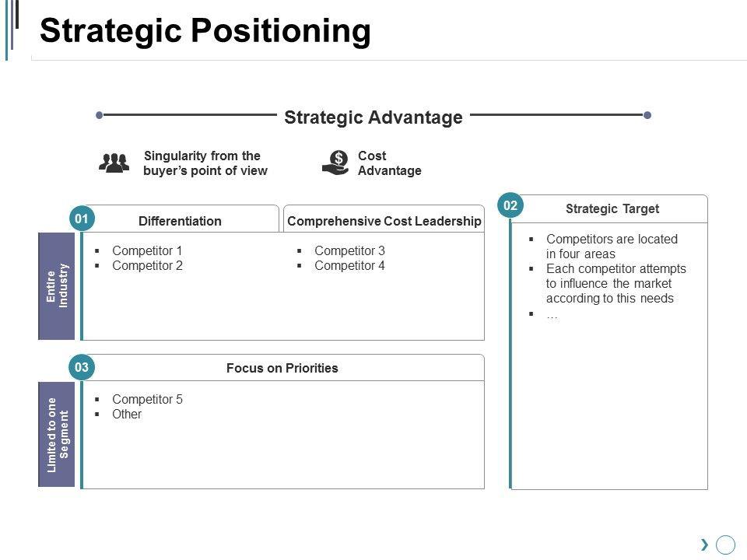Click the next slide chevron arrow
The image size is (747, 560).
704,544
